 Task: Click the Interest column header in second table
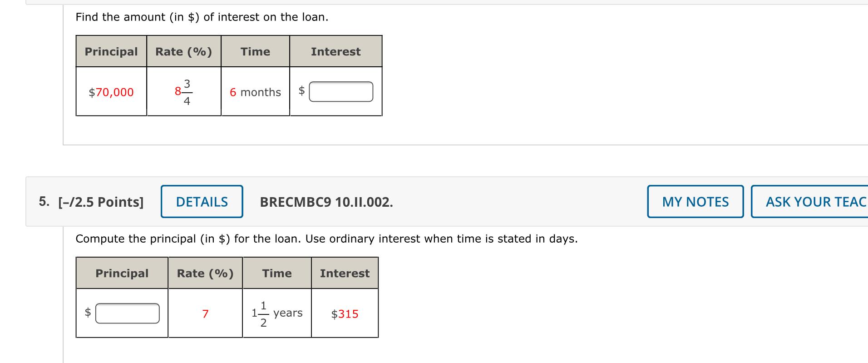coord(345,273)
